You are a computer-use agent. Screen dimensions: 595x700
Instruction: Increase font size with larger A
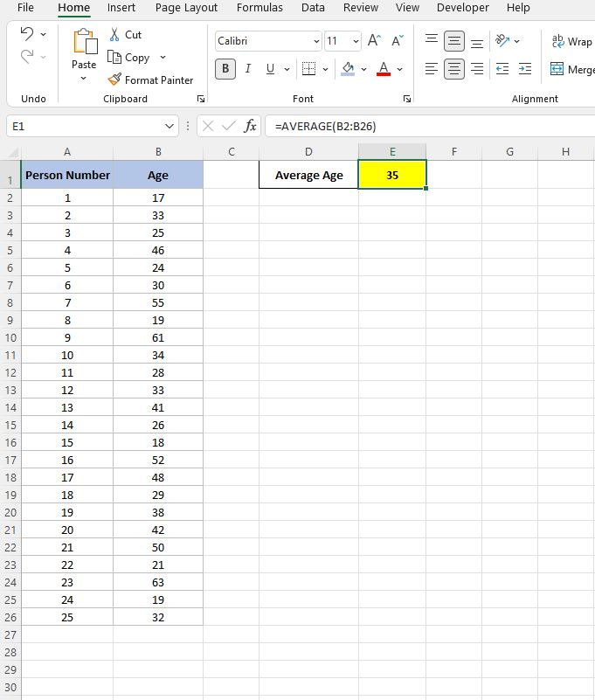click(374, 41)
